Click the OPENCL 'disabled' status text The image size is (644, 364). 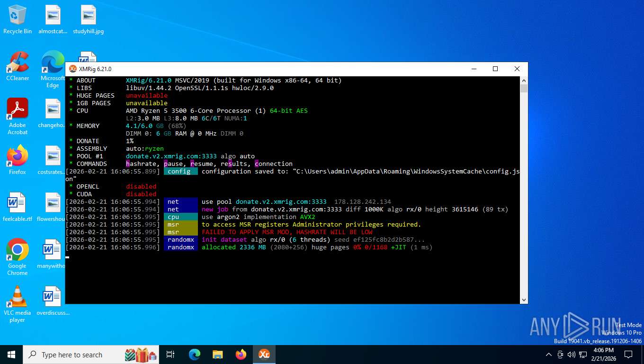click(141, 186)
